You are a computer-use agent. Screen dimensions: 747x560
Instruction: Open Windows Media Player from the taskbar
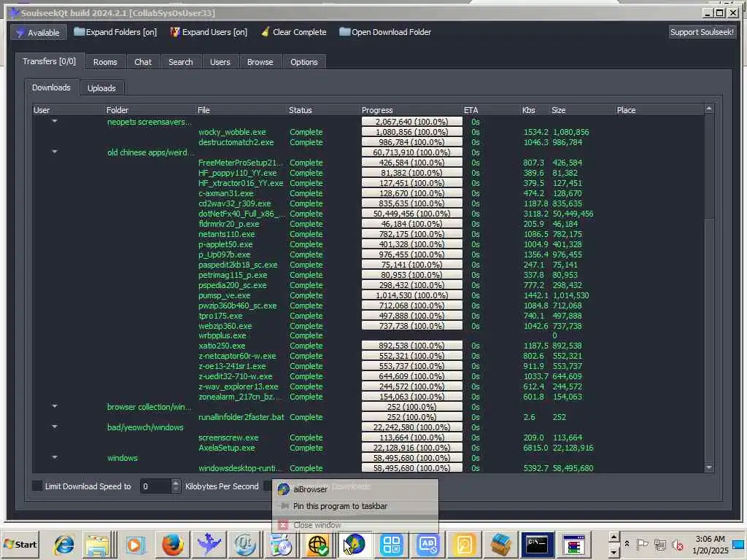[x=134, y=544]
